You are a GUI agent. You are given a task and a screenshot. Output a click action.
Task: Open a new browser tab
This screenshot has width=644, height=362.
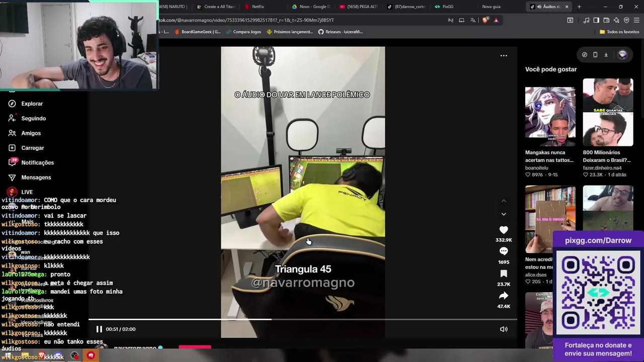pos(579,7)
